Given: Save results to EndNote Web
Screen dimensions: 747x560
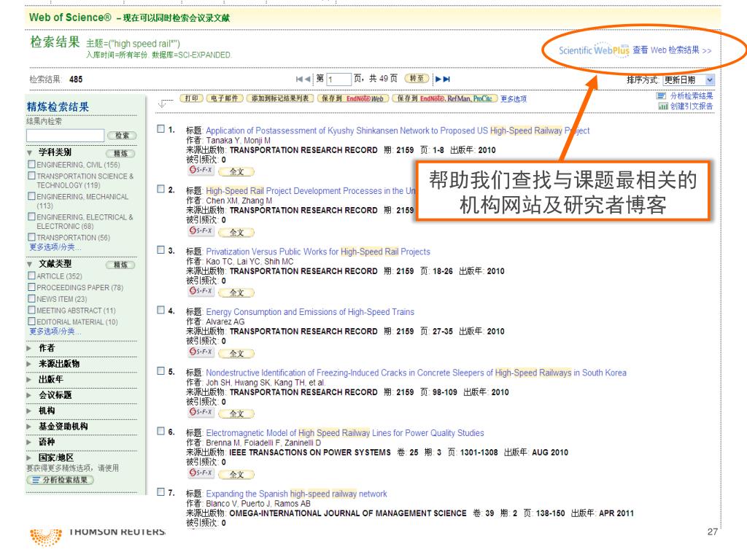Looking at the screenshot, I should point(353,98).
